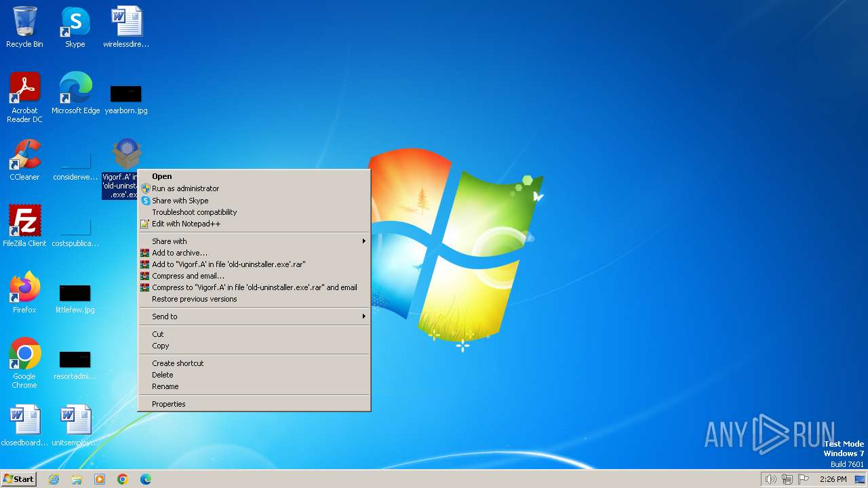Select the Microsoft Edge desktop icon
This screenshot has height=488, width=868.
coord(75,93)
